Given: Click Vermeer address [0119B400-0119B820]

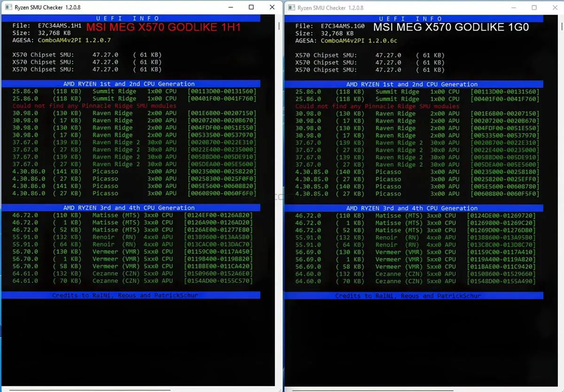Looking at the screenshot, I should coord(218,259).
